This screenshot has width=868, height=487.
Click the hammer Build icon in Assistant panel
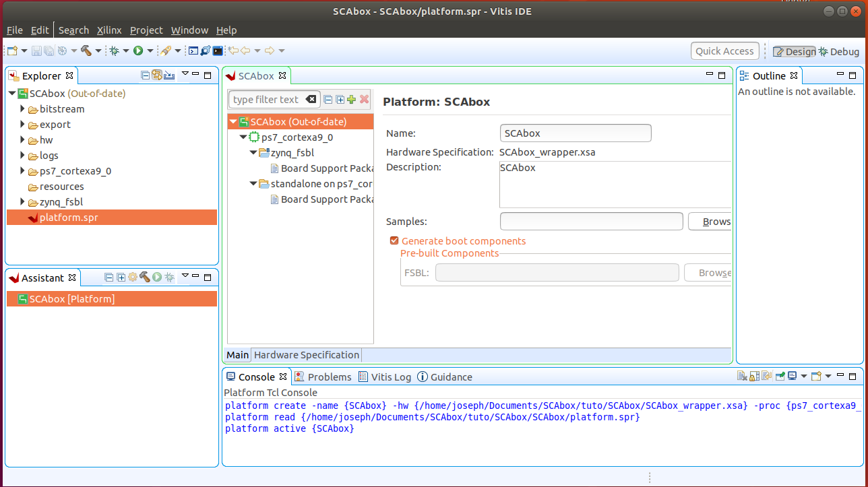144,278
